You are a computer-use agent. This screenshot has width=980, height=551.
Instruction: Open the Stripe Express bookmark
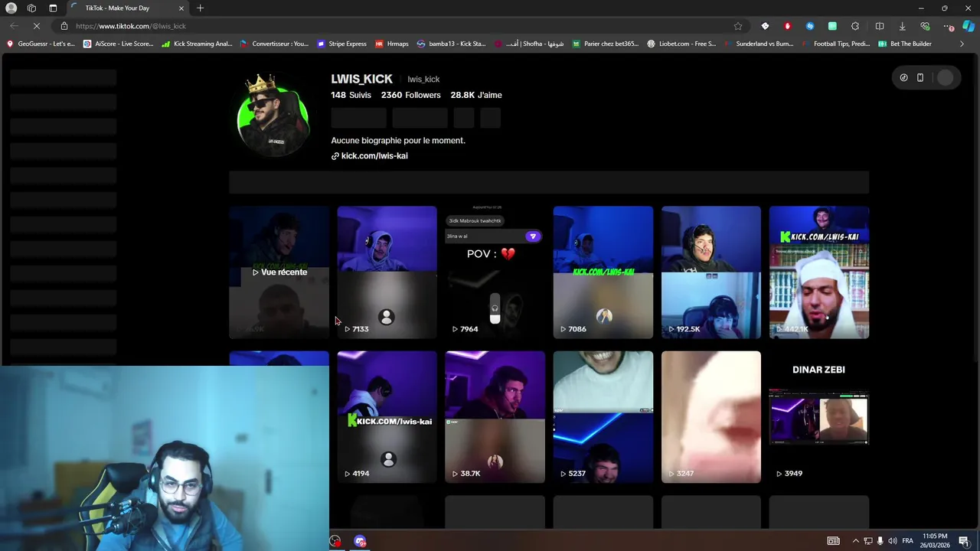341,44
